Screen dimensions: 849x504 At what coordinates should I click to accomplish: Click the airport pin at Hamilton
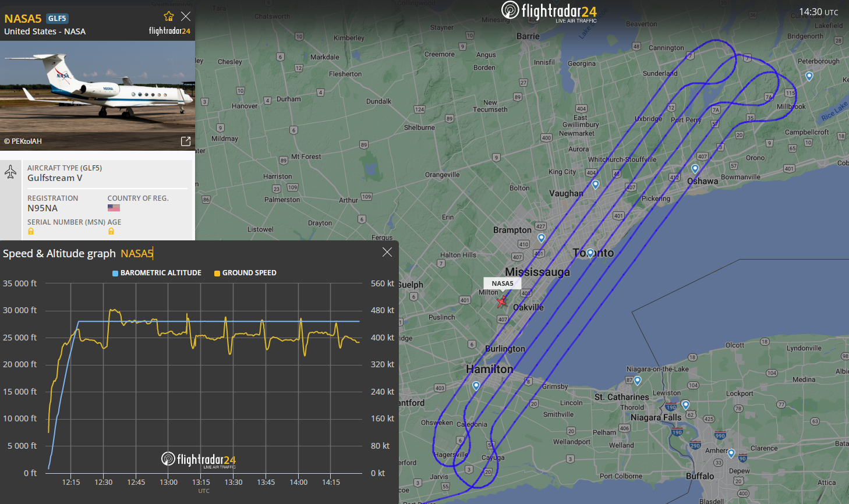point(476,386)
